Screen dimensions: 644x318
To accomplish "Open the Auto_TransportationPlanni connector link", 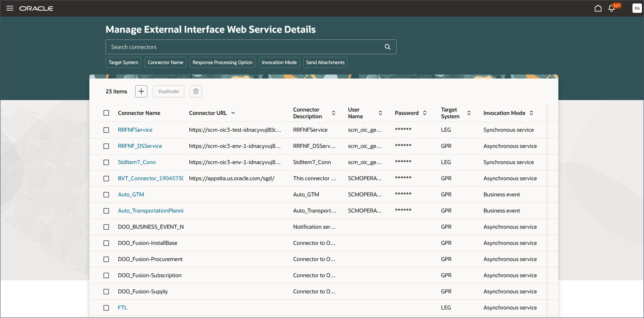I will coord(151,211).
